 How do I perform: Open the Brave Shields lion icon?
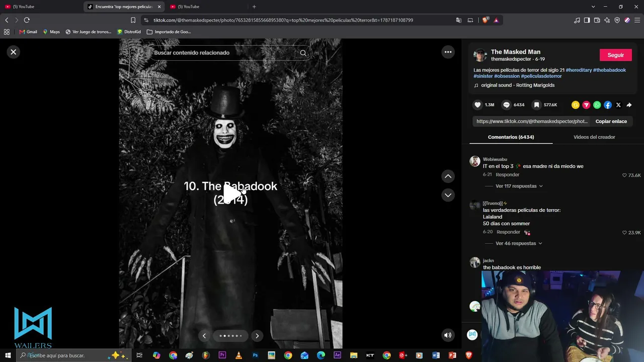pos(485,20)
